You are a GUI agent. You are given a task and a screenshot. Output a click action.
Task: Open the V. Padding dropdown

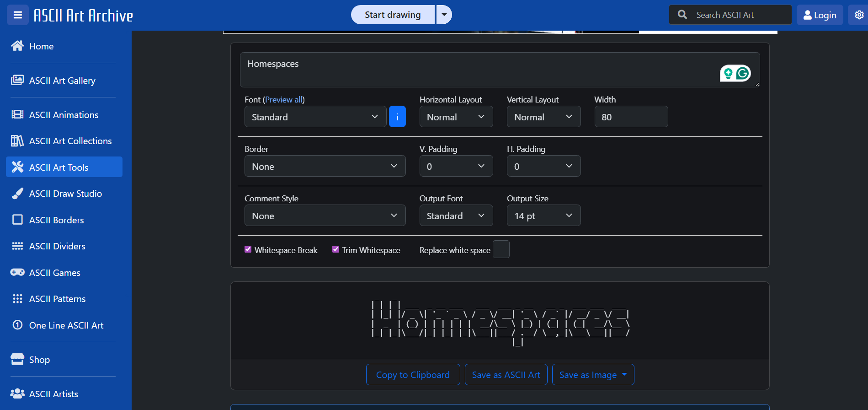point(456,166)
